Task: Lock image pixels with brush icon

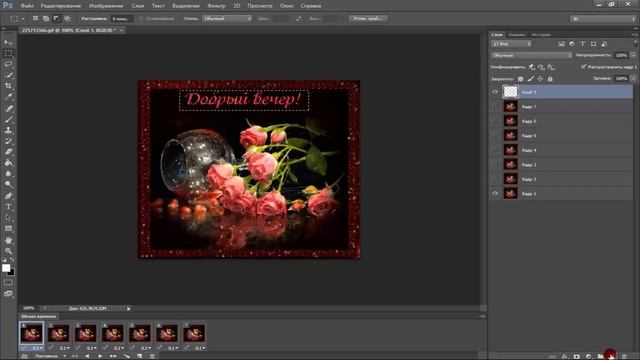Action: (531, 79)
